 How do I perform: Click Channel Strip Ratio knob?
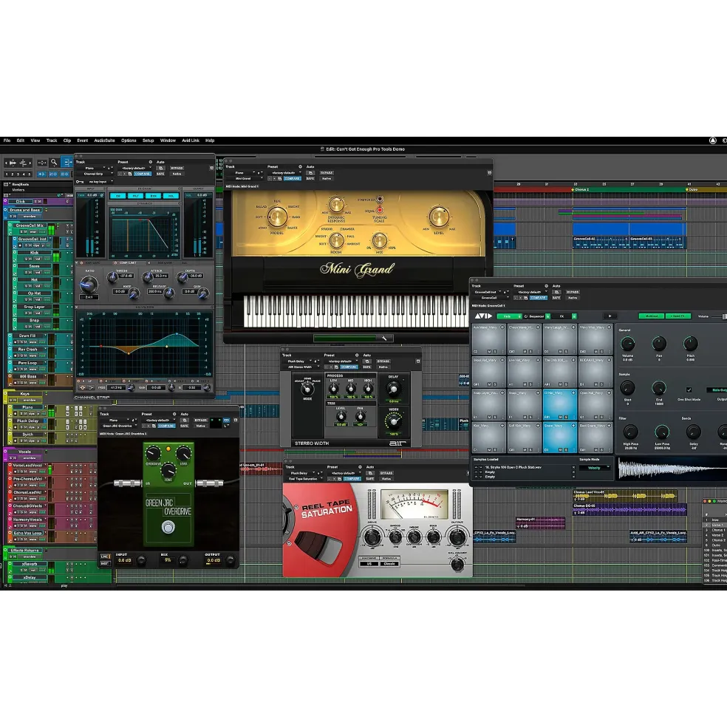(x=89, y=284)
